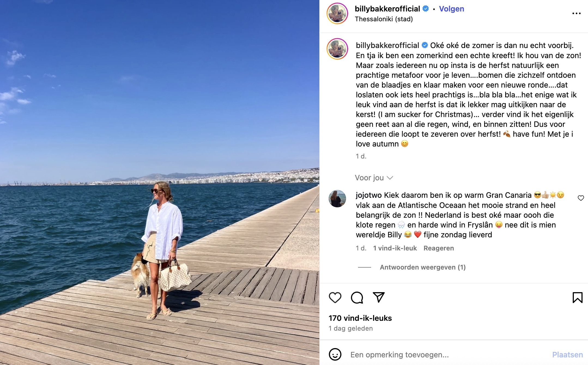Open the three-dots more options menu

click(x=576, y=13)
